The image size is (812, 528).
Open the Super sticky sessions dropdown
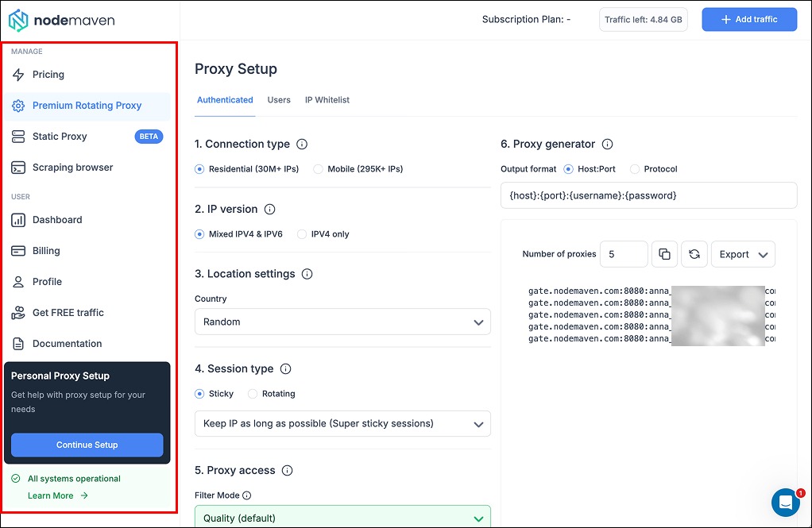(x=342, y=424)
